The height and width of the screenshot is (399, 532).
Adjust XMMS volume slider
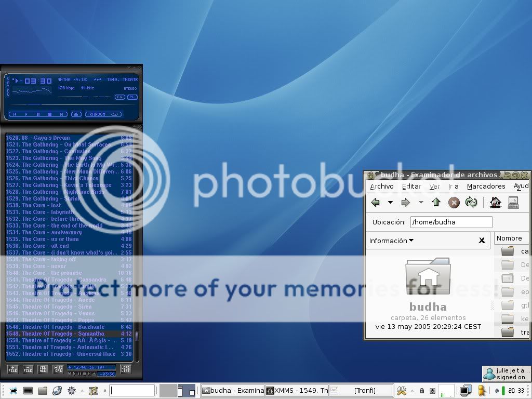pos(73,97)
